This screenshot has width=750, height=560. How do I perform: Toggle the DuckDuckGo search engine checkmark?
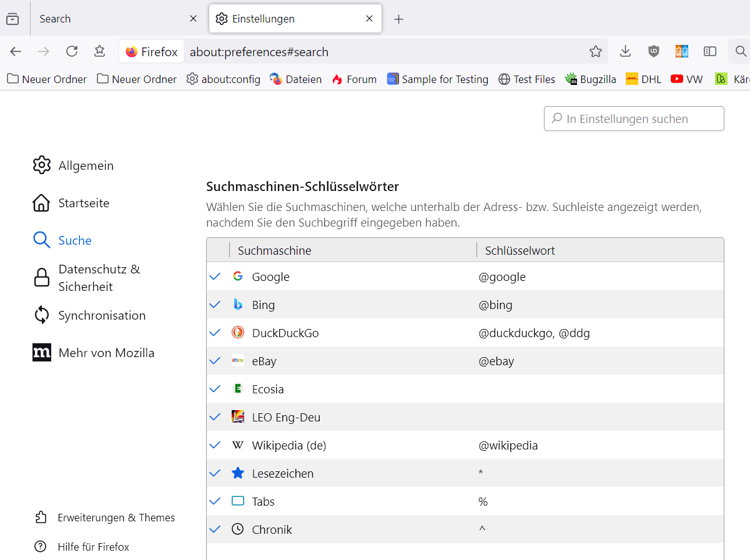(x=215, y=333)
